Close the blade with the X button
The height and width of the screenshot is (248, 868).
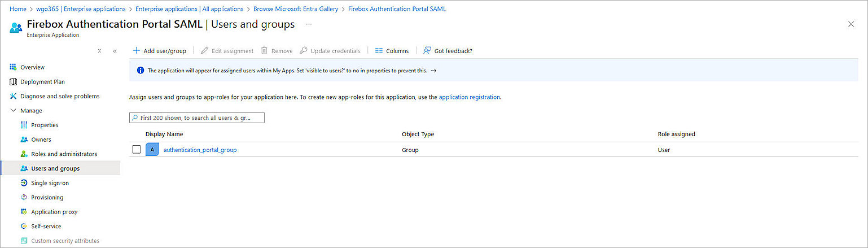(x=851, y=24)
